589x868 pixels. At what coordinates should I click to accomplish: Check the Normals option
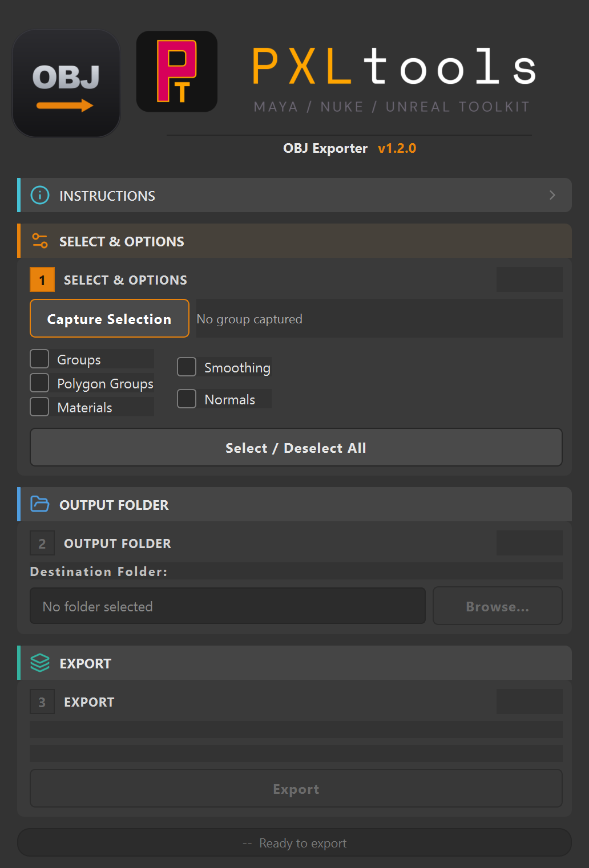pos(187,399)
